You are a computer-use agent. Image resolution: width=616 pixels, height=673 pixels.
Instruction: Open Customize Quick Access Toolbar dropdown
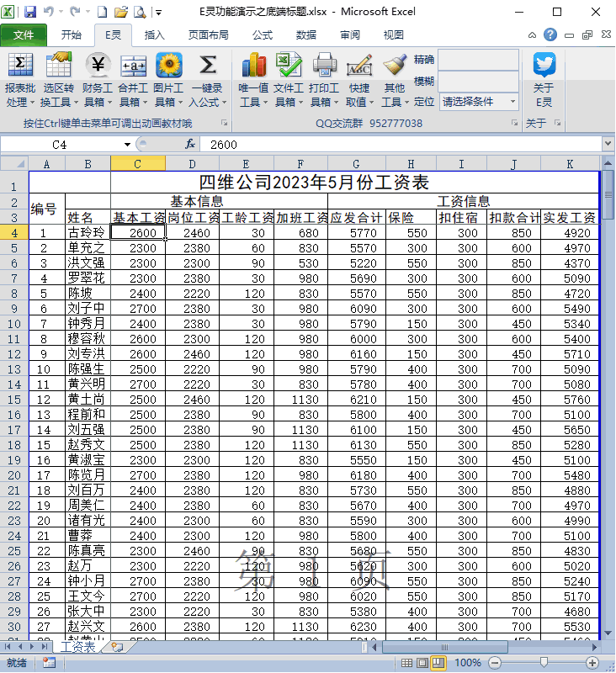(x=158, y=13)
